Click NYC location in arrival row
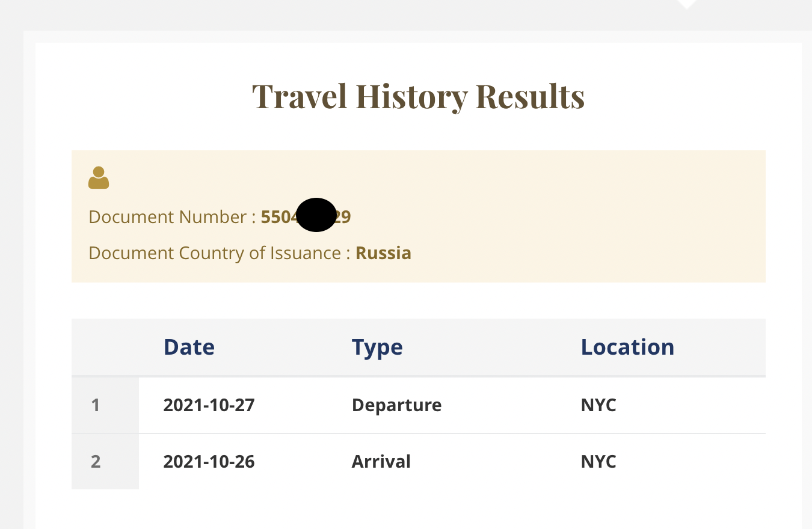The width and height of the screenshot is (812, 529). (x=598, y=462)
